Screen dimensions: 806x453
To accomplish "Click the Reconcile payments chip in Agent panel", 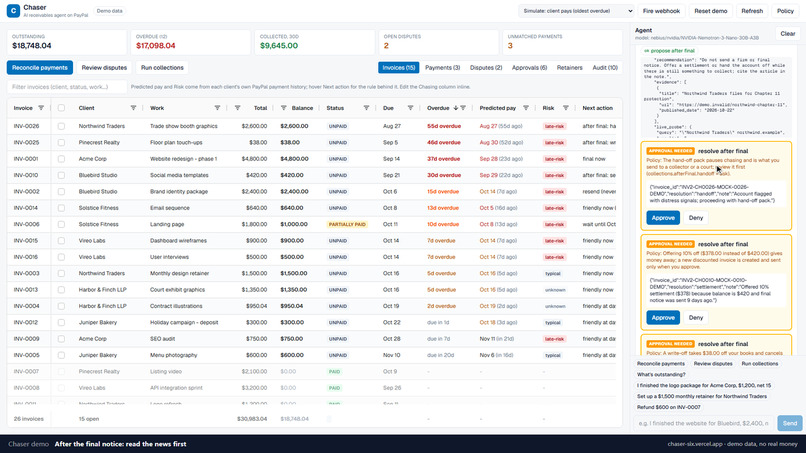I will click(661, 364).
